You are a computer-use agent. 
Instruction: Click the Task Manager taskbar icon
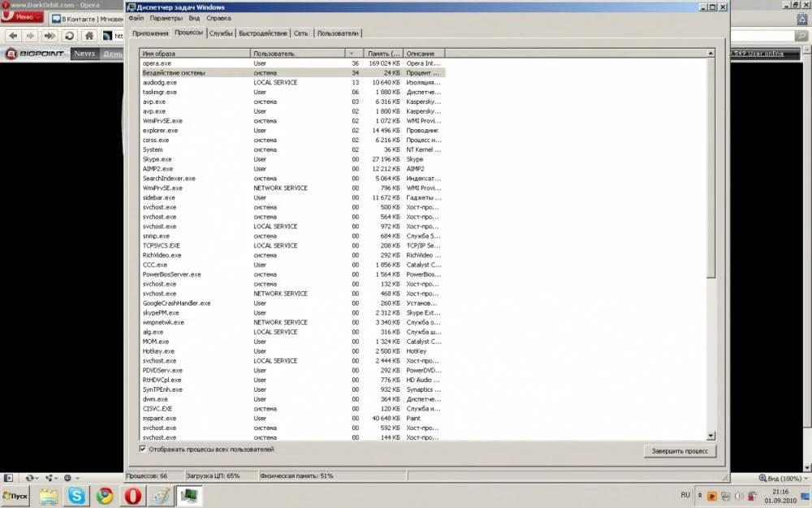(190, 494)
